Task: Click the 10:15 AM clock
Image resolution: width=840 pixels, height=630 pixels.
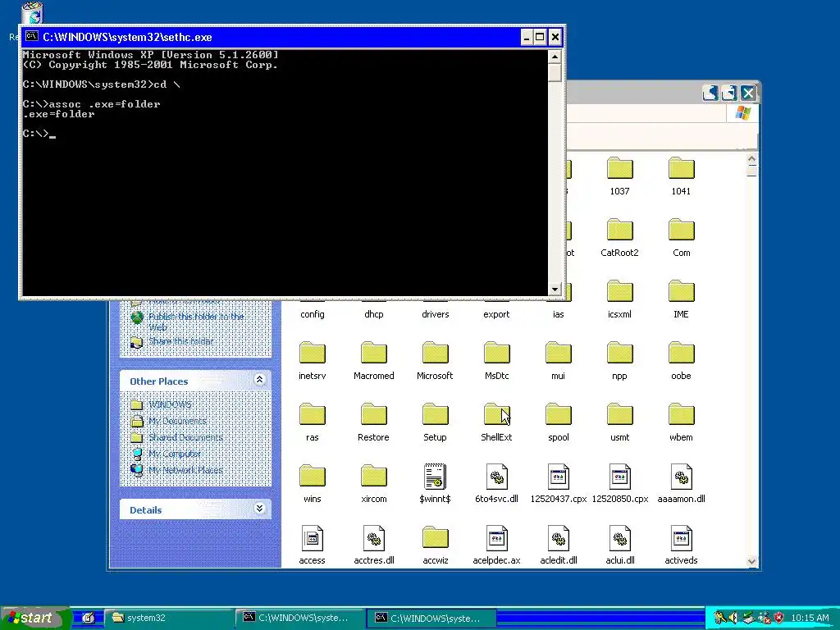Action: coord(810,618)
